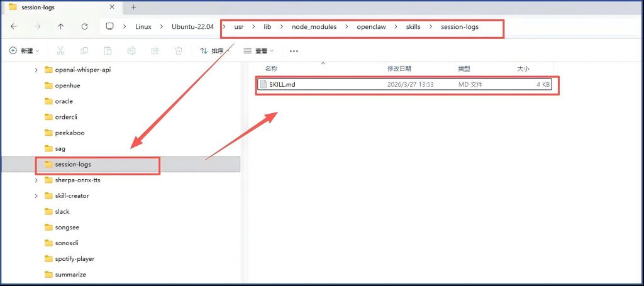Select the spotify-player folder in tree
644x286 pixels.
74,259
